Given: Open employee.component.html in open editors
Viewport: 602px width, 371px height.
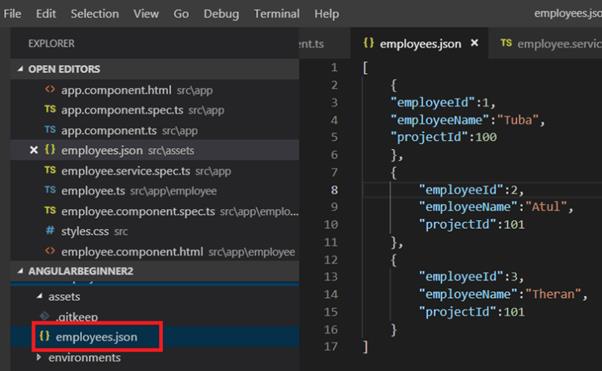Looking at the screenshot, I should 155,252.
